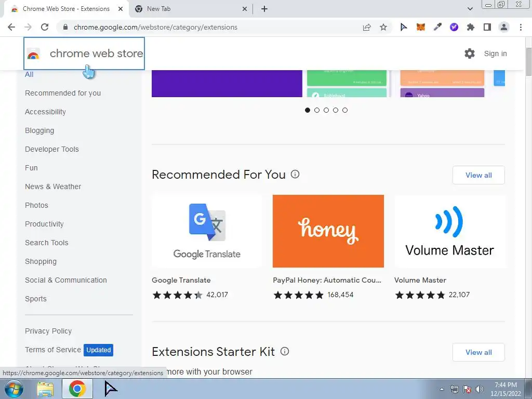This screenshot has width=532, height=399.
Task: Select the fourth carousel dot
Action: [336, 110]
